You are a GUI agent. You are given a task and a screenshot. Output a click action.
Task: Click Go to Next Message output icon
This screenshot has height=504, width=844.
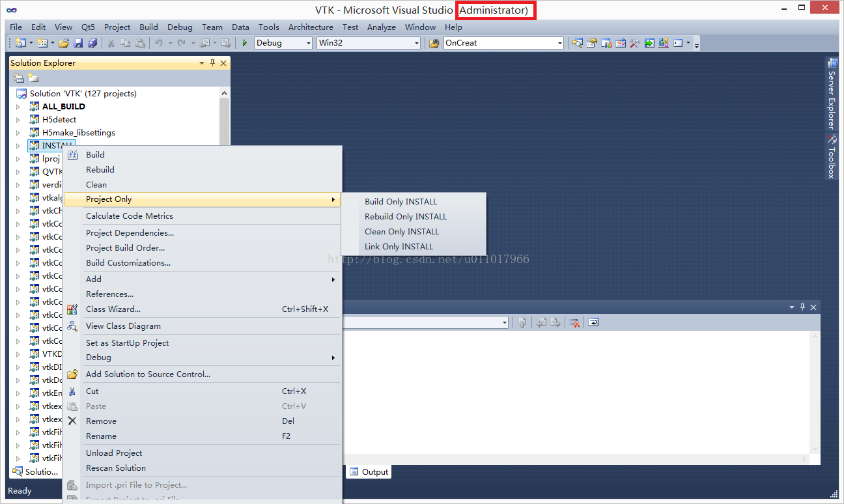pyautogui.click(x=556, y=322)
